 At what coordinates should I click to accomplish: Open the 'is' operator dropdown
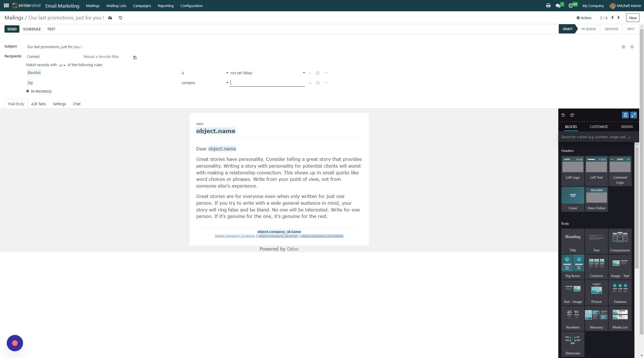[205, 73]
